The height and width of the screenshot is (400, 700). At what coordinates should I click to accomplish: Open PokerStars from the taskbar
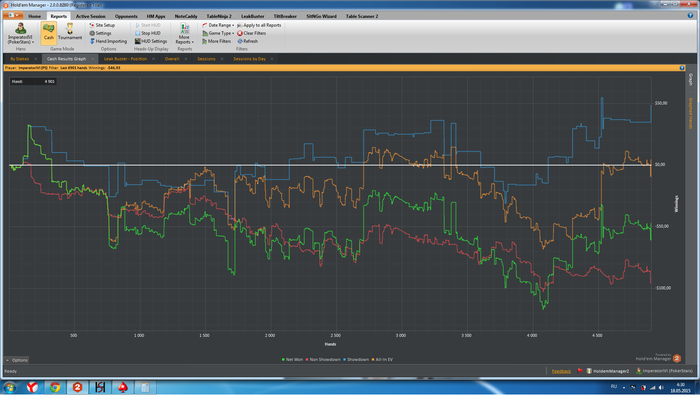[x=122, y=387]
